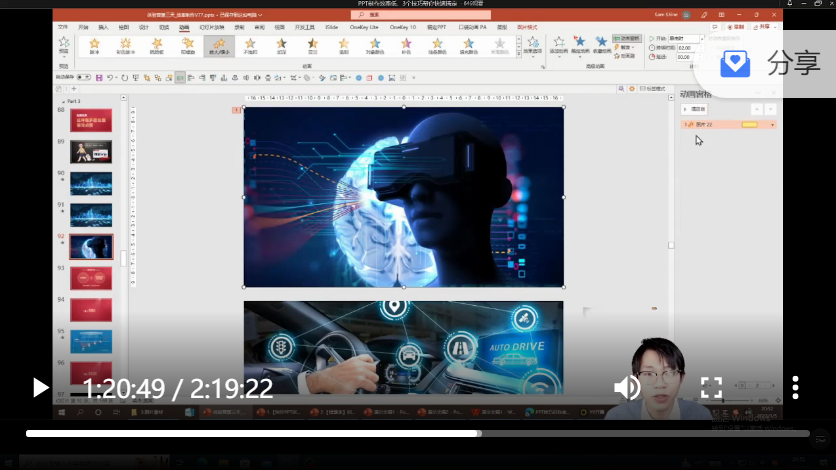This screenshot has height=470, width=836.
Task: Enter fullscreen video mode
Action: pos(711,388)
